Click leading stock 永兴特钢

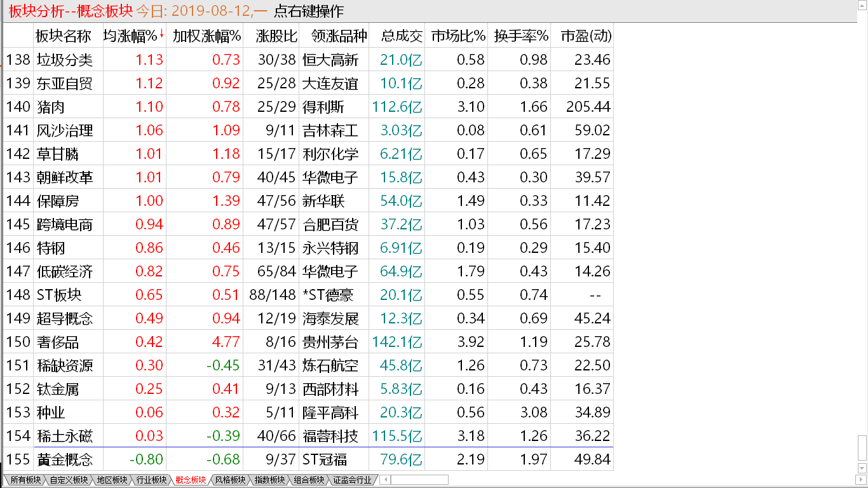pyautogui.click(x=330, y=248)
